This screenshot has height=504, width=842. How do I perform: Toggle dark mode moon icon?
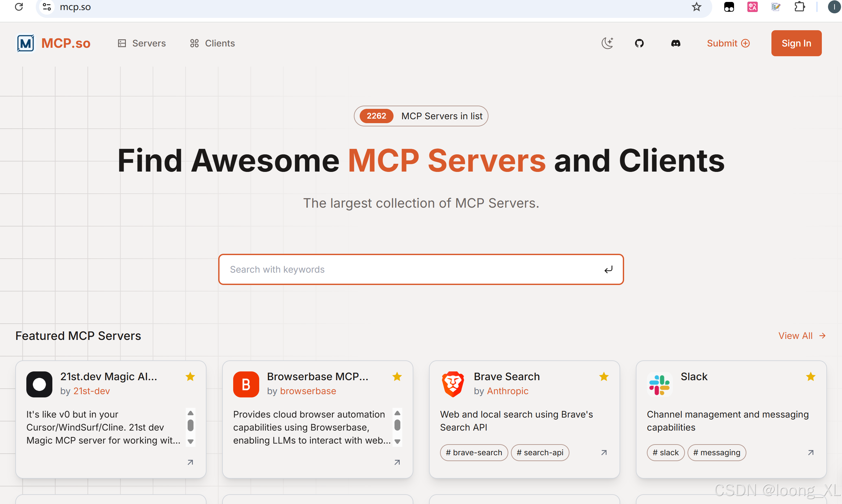tap(608, 43)
